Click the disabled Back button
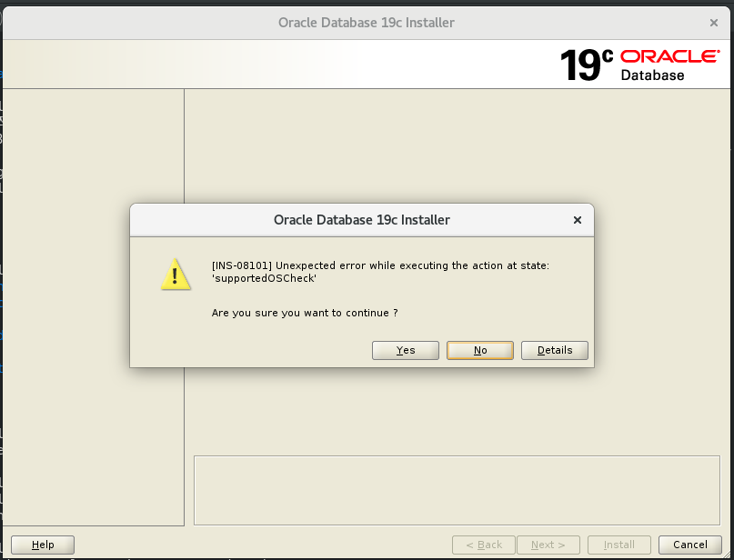The height and width of the screenshot is (560, 734). 484,545
